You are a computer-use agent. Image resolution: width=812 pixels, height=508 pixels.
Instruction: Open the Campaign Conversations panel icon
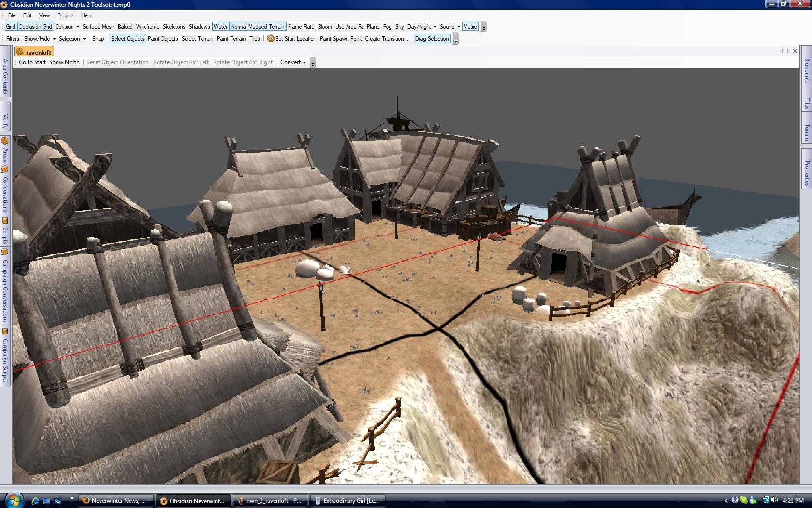click(x=5, y=252)
